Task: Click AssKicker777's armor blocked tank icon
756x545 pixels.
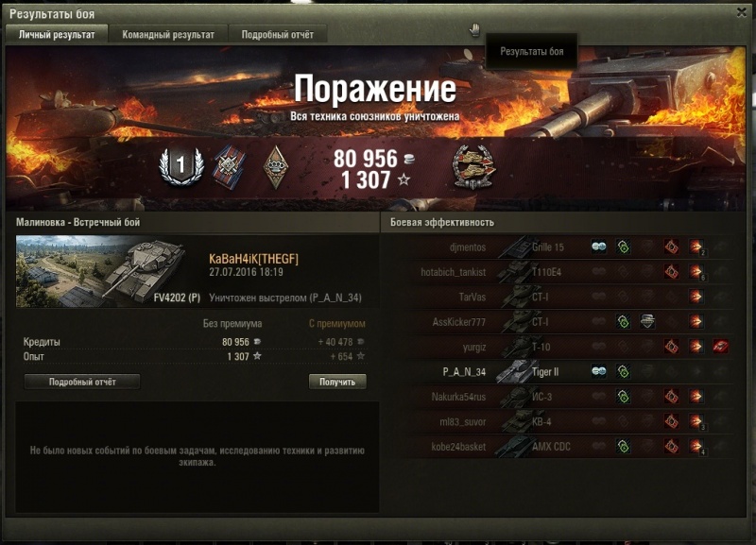Action: (x=647, y=321)
